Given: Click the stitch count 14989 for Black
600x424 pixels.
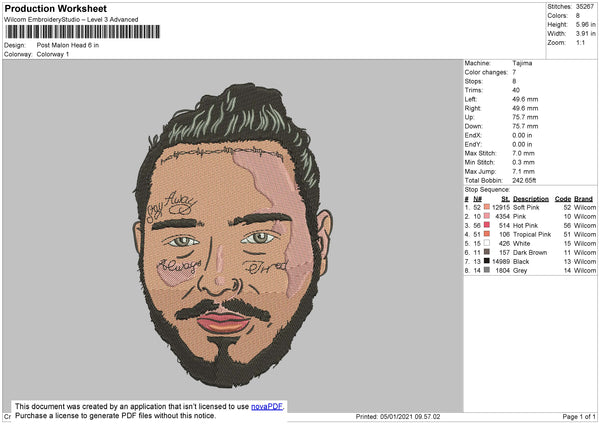Looking at the screenshot, I should (501, 261).
